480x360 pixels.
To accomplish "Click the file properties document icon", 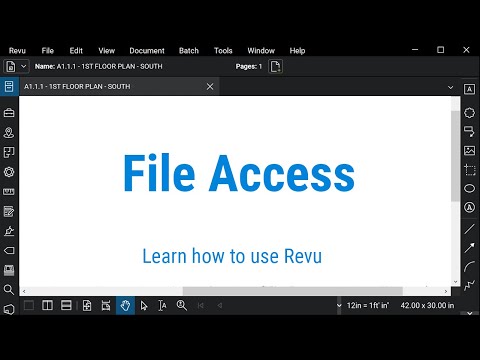I will [x=11, y=66].
